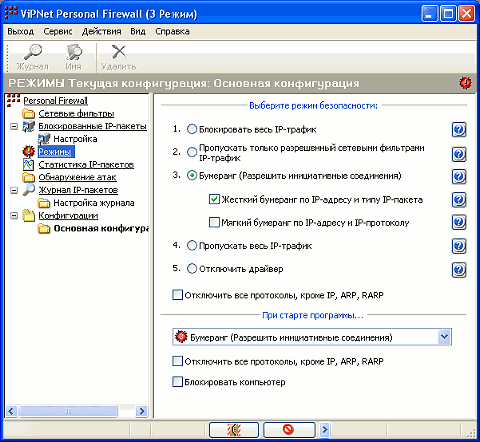Enable Блокировать компьютер checkbox
The image size is (480, 442).
pos(178,381)
